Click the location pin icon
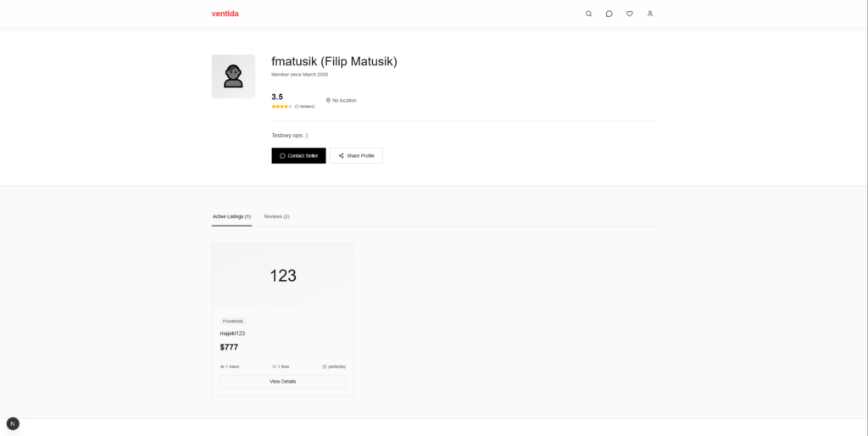 tap(328, 100)
